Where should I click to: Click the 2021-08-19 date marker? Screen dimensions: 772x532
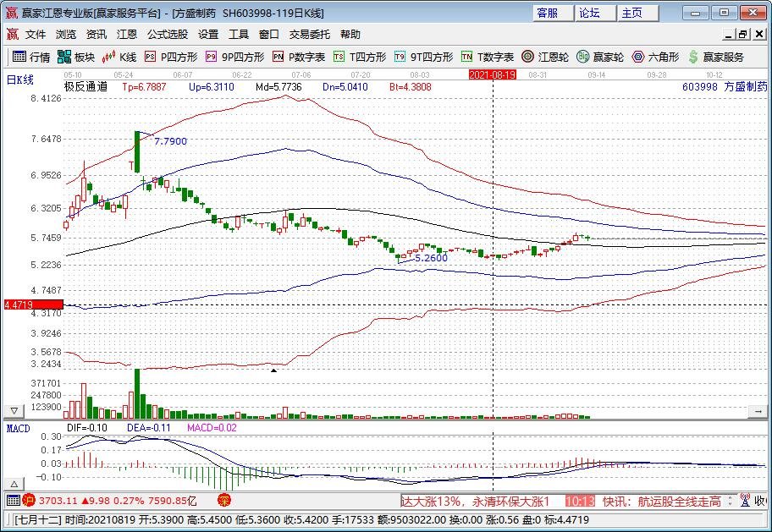point(493,74)
